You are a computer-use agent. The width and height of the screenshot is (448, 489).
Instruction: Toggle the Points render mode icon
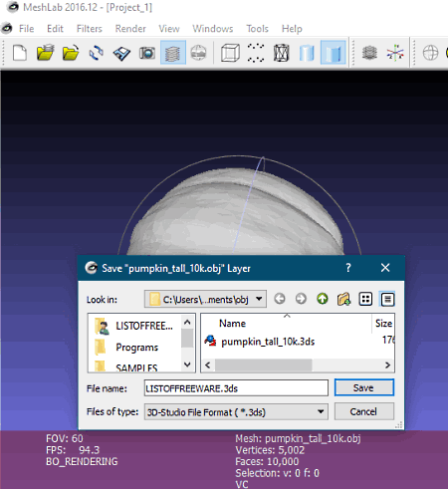(x=256, y=53)
